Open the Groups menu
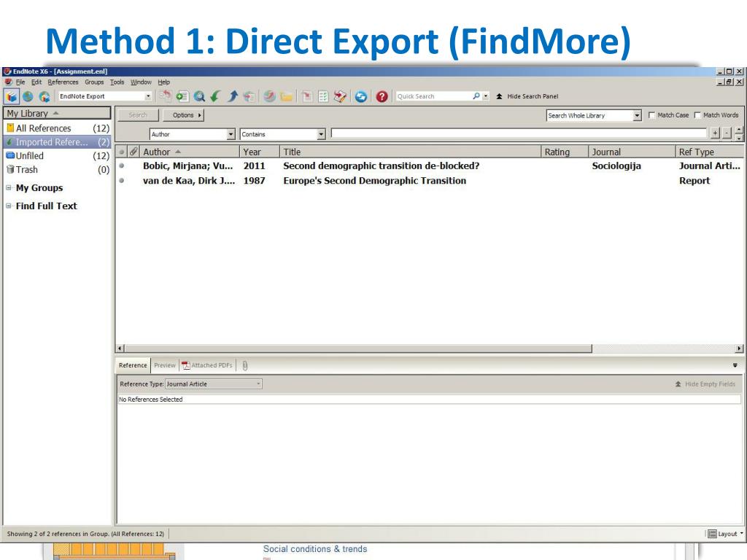 (x=94, y=82)
